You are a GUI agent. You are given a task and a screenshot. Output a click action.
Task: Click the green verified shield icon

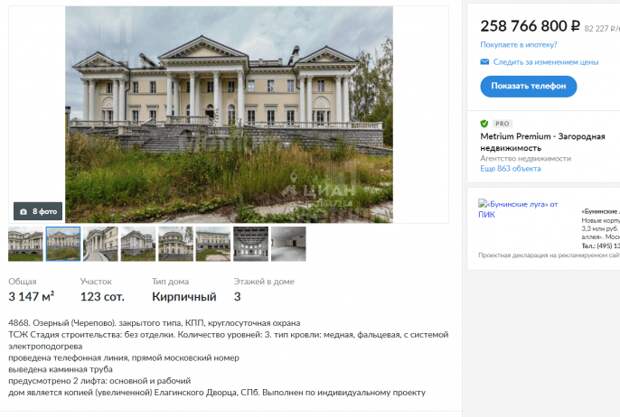pyautogui.click(x=484, y=123)
